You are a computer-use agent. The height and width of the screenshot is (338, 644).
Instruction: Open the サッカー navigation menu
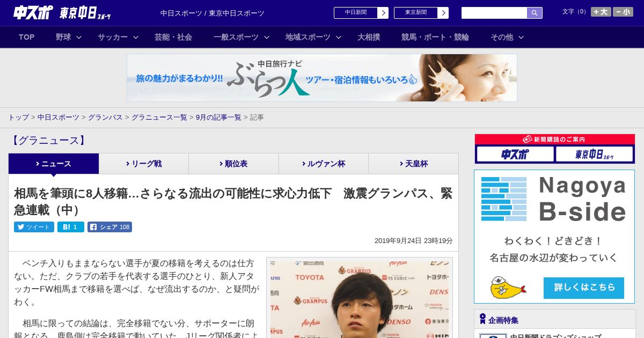click(x=113, y=37)
